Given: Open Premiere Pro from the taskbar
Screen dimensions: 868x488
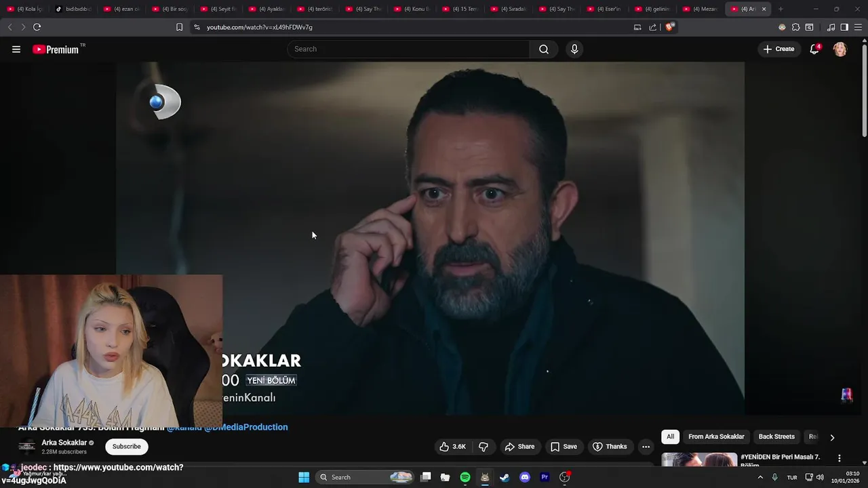Looking at the screenshot, I should 544,477.
